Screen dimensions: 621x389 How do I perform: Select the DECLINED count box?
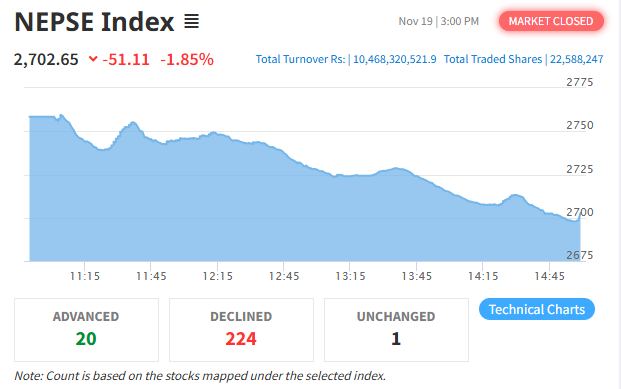(x=241, y=330)
